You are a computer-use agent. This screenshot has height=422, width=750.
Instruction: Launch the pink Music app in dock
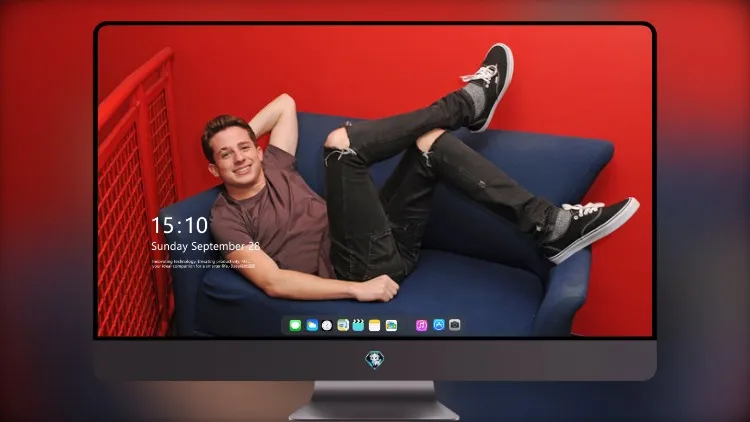[421, 325]
